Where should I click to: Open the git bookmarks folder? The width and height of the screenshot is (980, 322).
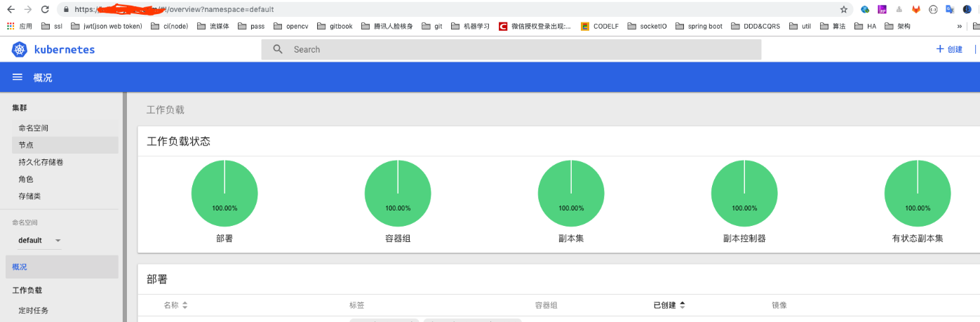[431, 26]
